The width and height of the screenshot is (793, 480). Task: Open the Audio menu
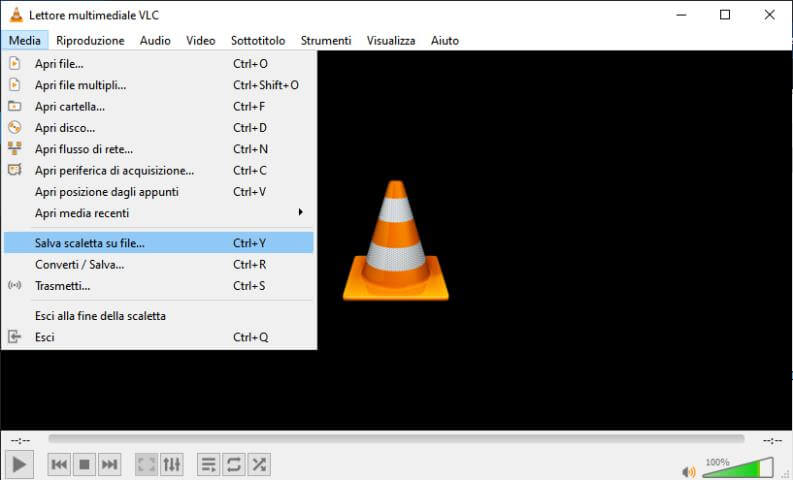point(155,40)
